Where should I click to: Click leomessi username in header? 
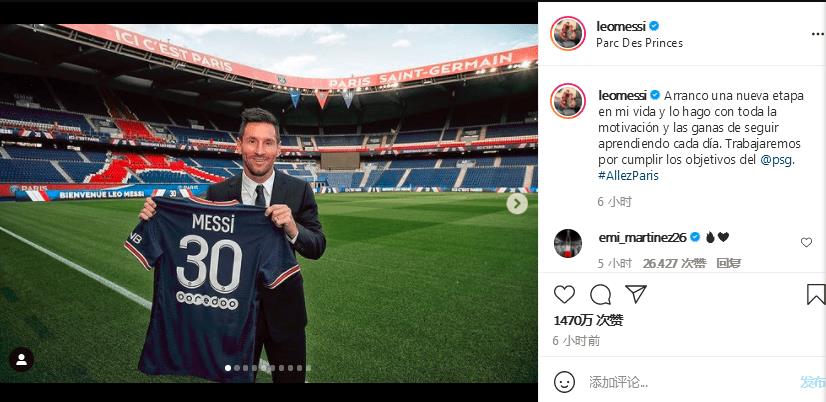(621, 26)
